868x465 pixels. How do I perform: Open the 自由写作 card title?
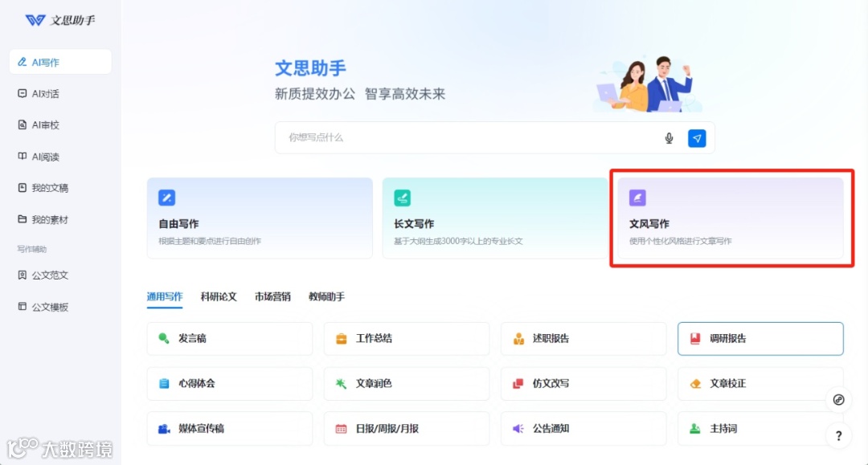(x=178, y=224)
